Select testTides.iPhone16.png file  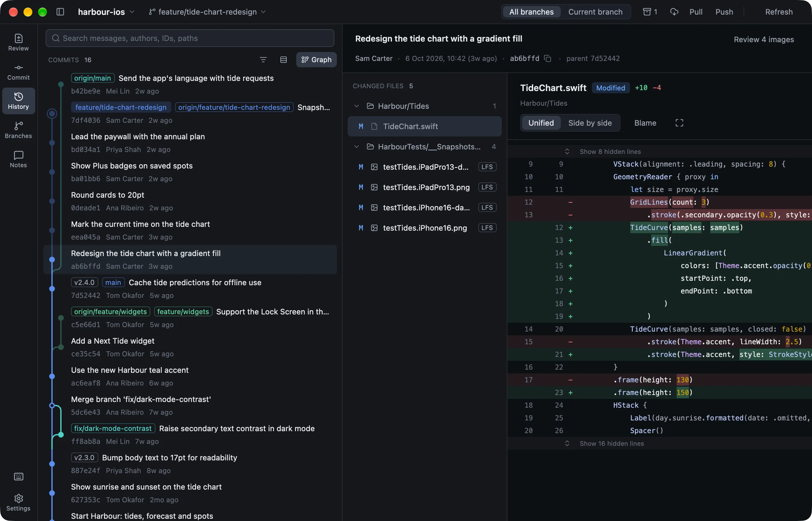click(424, 228)
